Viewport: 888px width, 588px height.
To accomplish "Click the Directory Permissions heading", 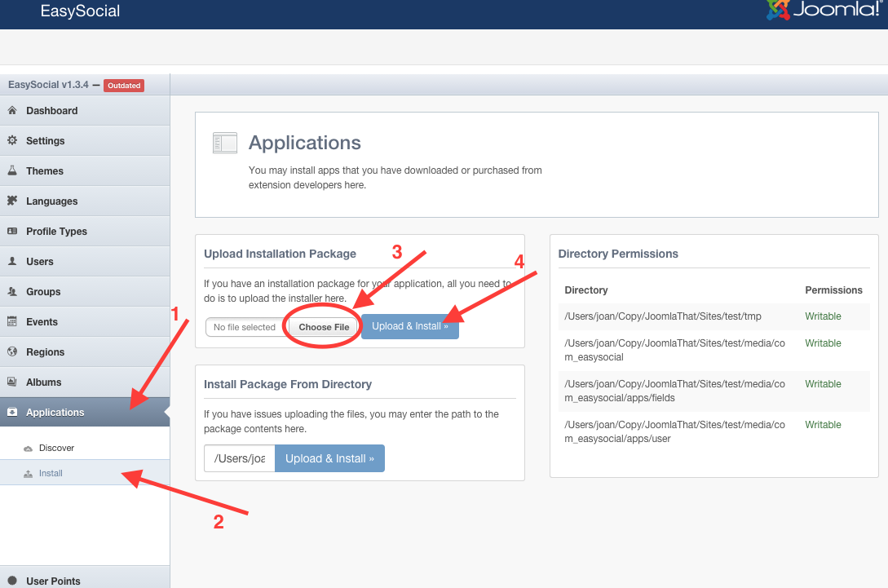I will pos(618,254).
